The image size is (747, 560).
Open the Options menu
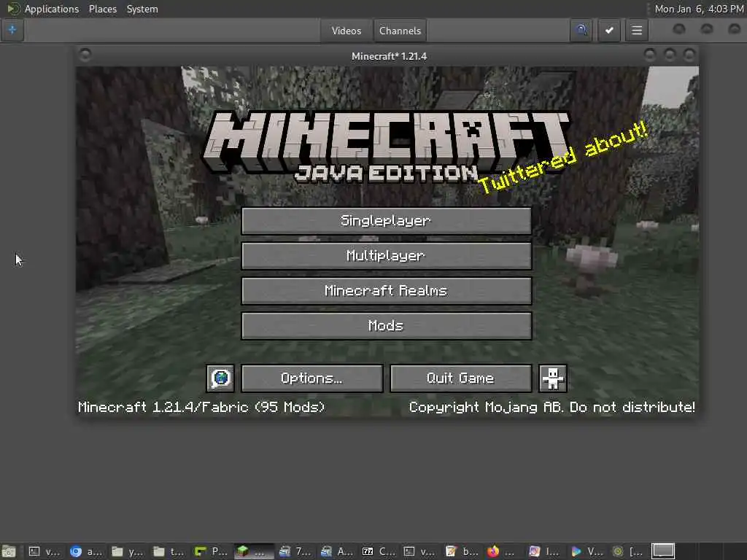point(312,378)
